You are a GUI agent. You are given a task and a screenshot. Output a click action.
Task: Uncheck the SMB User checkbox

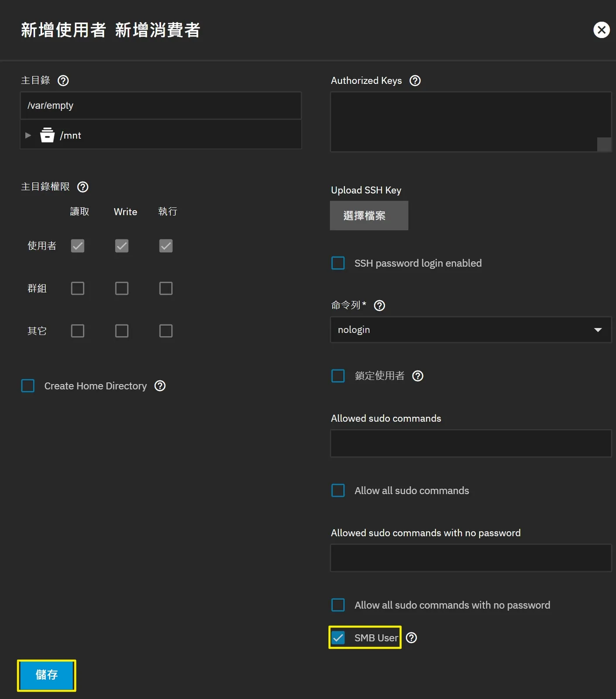[x=338, y=638]
